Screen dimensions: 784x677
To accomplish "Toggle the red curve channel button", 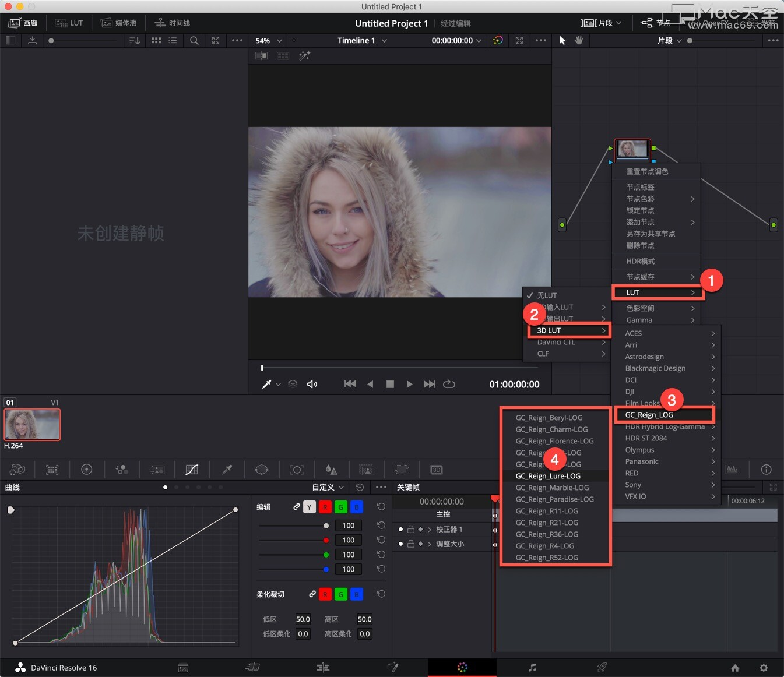I will pos(325,507).
